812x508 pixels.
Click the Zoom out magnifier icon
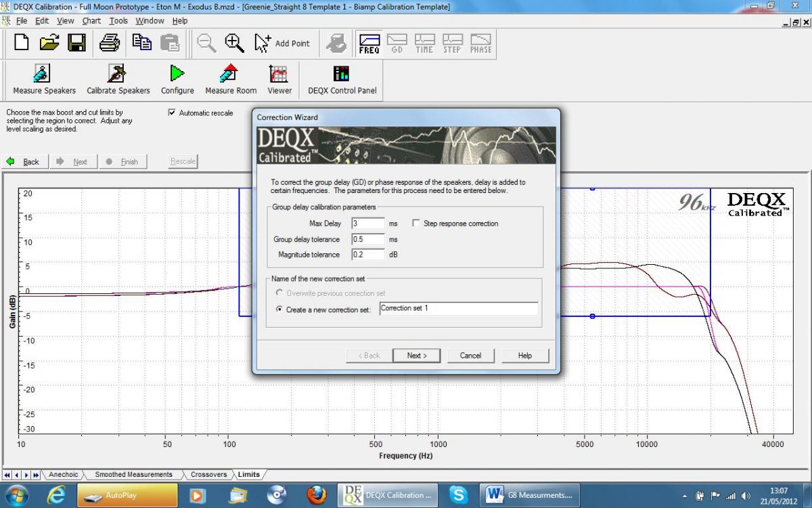coord(206,43)
